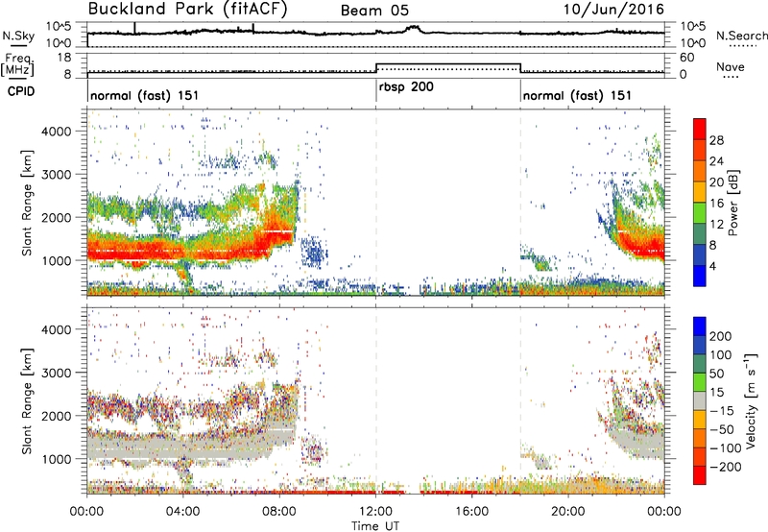Click the 10/Jun/2016 date text
Image resolution: width=768 pixels, height=532 pixels.
pyautogui.click(x=613, y=10)
